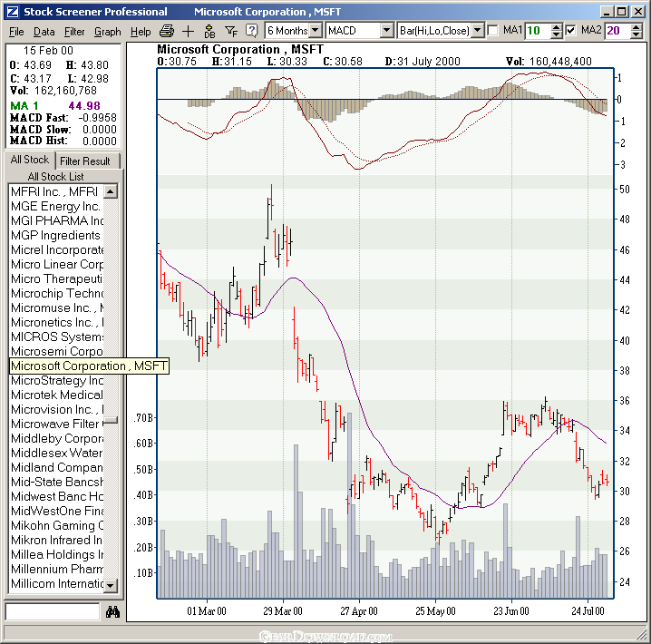Click the MA1 period value field

(539, 31)
